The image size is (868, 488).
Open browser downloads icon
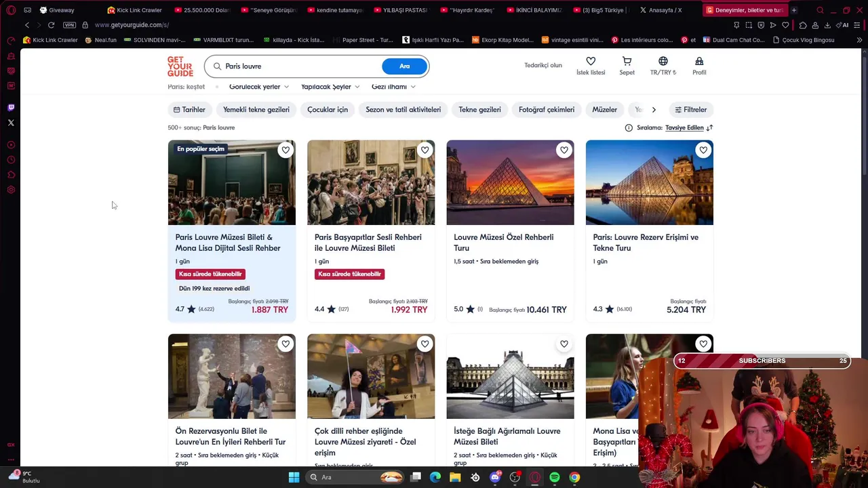click(827, 25)
